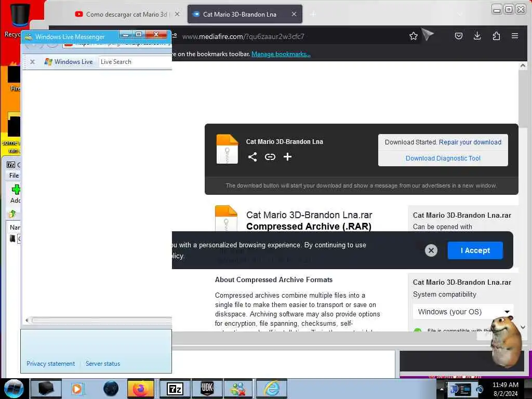The width and height of the screenshot is (532, 399).
Task: Open 7-Zip from the taskbar
Action: (175, 389)
